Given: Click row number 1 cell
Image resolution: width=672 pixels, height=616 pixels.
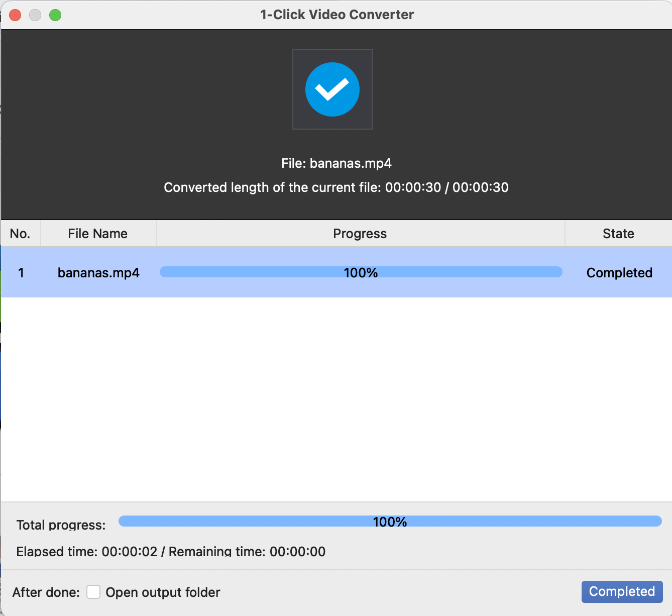Looking at the screenshot, I should pos(21,273).
